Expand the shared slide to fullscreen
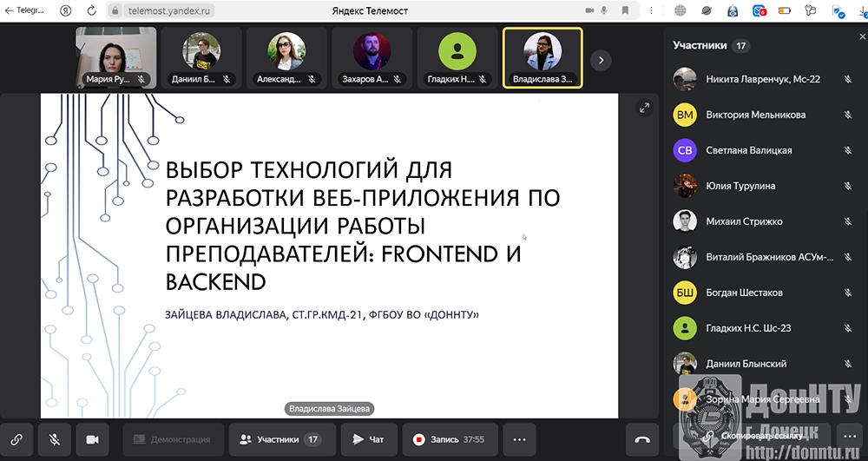Image resolution: width=868 pixels, height=461 pixels. (644, 108)
